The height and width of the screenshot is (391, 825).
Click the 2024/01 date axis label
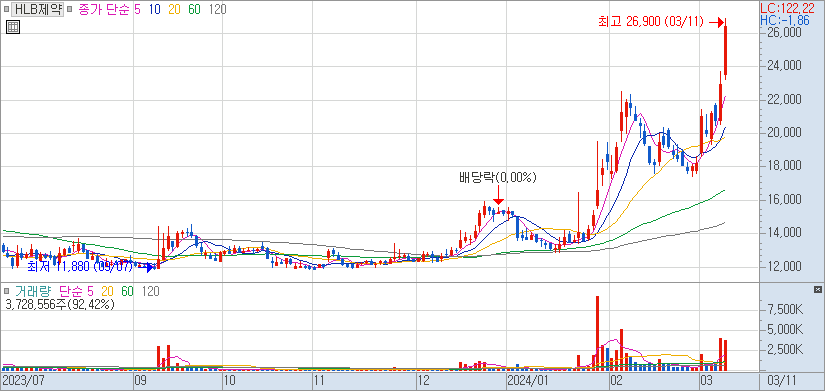(527, 380)
